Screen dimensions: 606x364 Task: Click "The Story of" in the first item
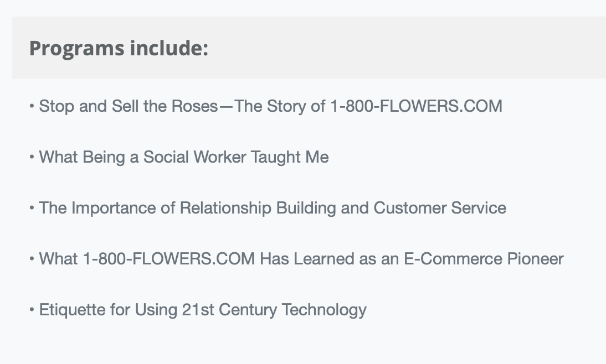tap(280, 106)
